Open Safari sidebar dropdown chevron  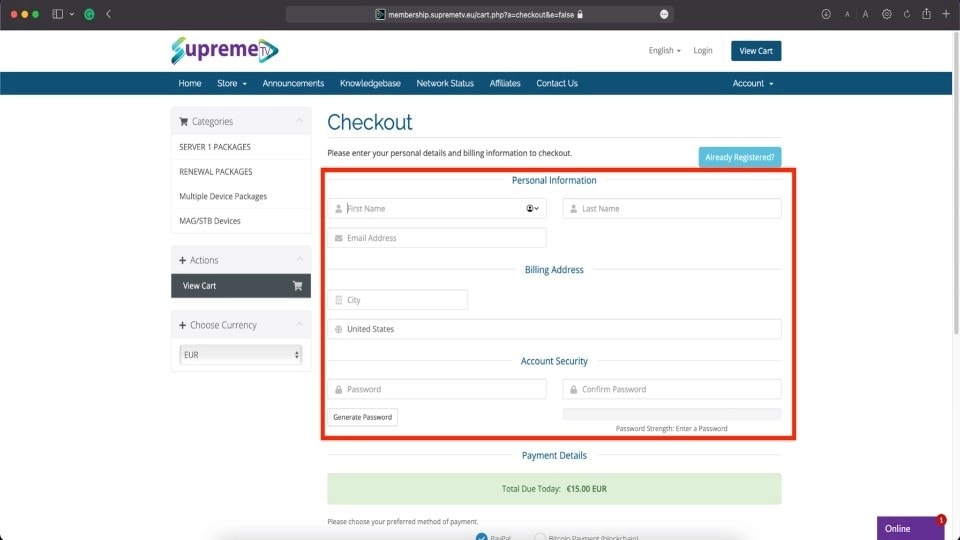point(72,13)
